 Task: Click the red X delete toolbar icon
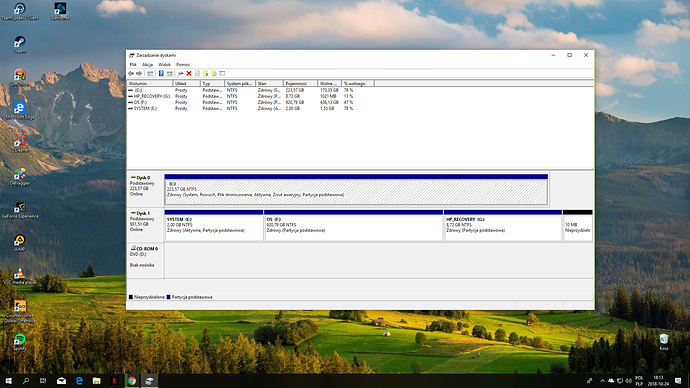coord(189,73)
